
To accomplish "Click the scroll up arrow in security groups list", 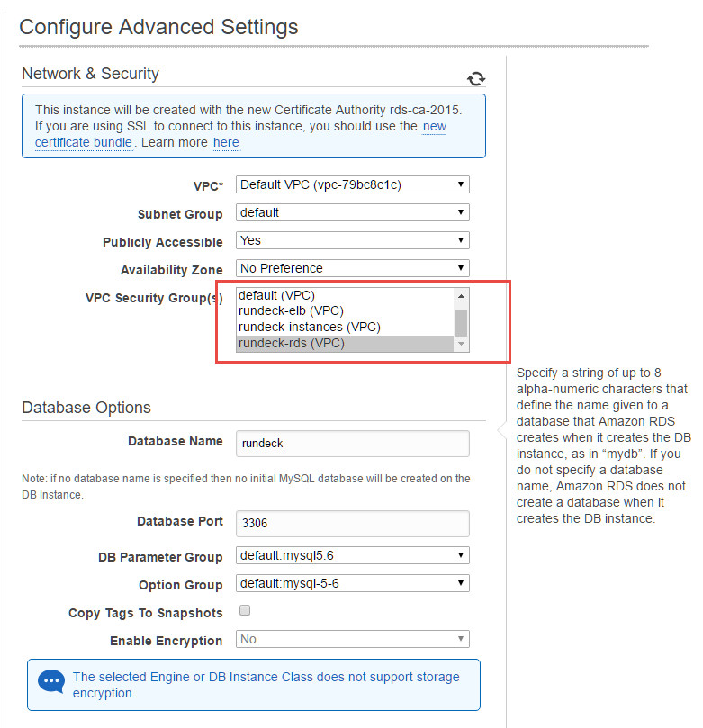I will [x=461, y=296].
